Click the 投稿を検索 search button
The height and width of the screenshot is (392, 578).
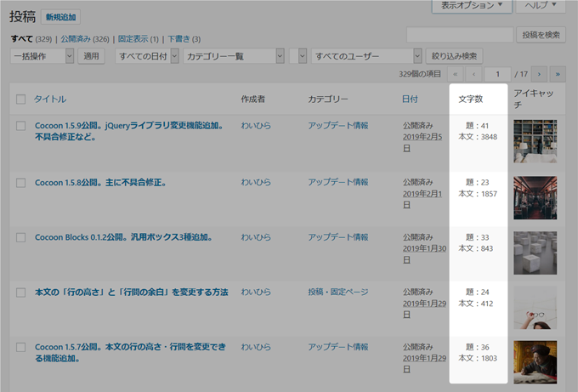(x=540, y=35)
